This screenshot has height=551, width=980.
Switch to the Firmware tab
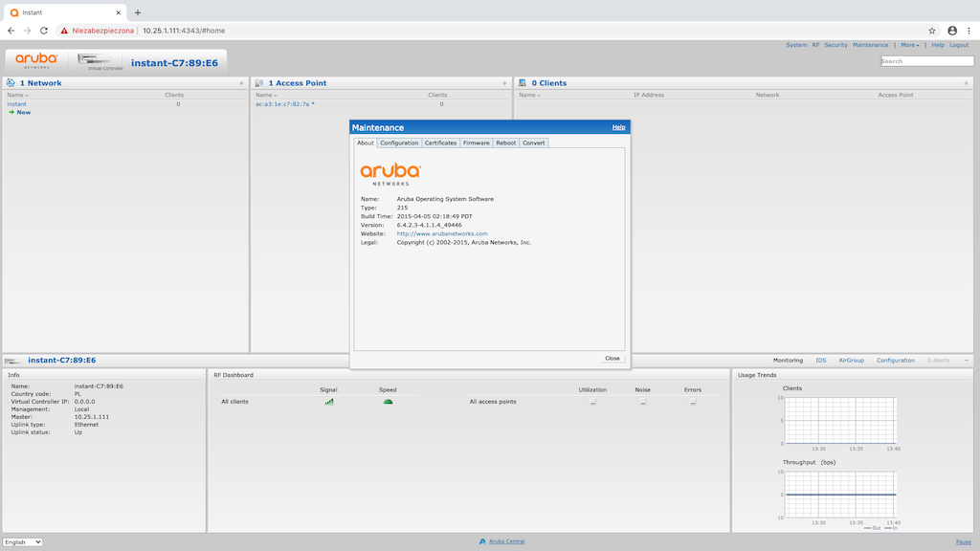pos(476,143)
